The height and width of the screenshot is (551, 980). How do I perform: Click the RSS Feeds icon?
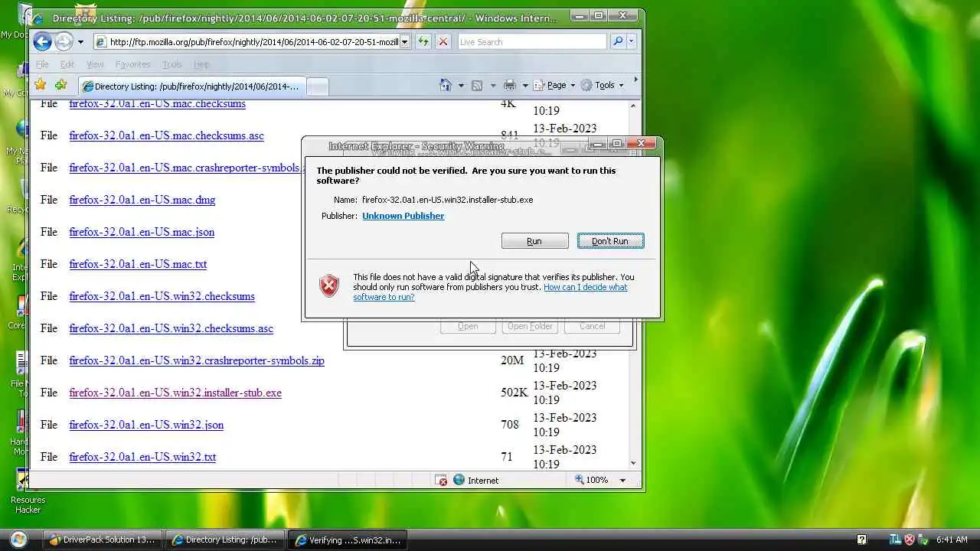[x=477, y=86]
